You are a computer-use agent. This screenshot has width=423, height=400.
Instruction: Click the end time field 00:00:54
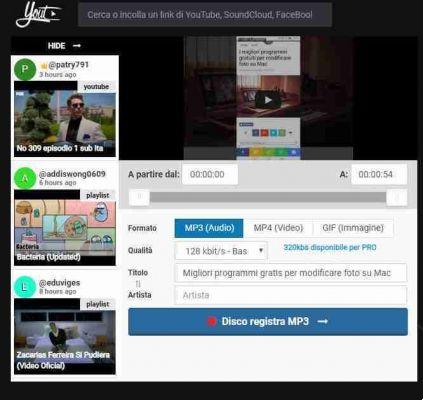pos(379,174)
